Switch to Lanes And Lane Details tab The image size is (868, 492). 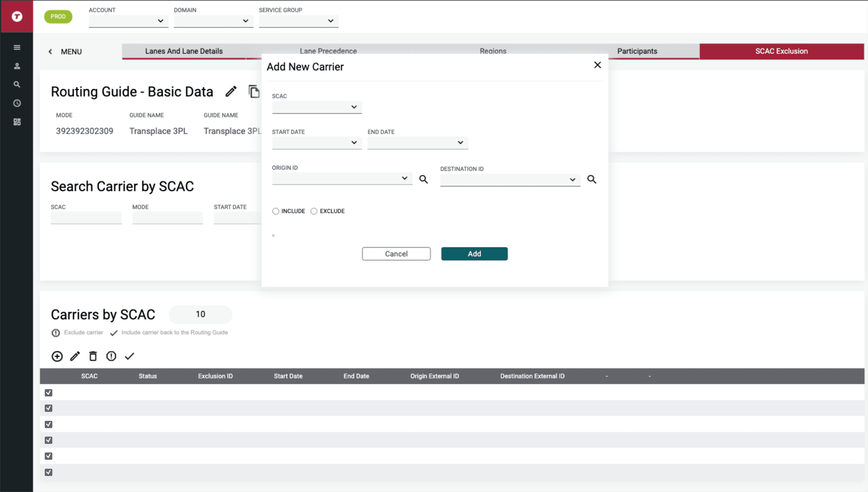tap(184, 51)
